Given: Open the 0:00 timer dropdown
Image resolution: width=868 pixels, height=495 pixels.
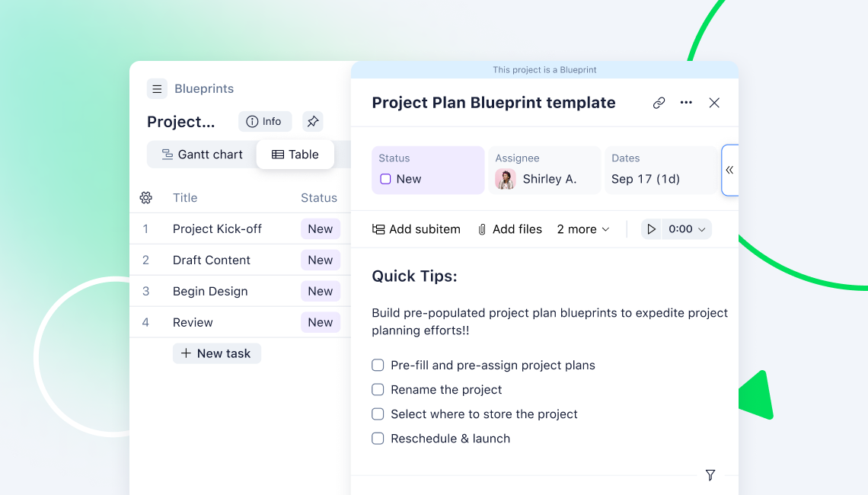Looking at the screenshot, I should coord(684,228).
